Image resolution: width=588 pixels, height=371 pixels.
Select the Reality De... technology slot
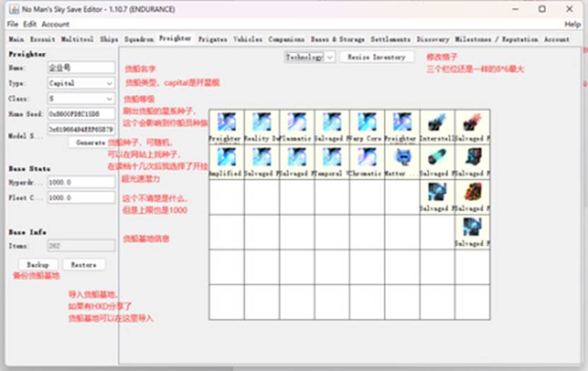(262, 127)
